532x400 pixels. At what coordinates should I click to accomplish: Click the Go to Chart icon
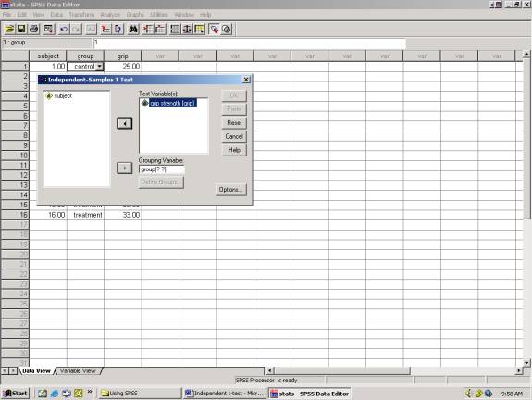pyautogui.click(x=91, y=30)
